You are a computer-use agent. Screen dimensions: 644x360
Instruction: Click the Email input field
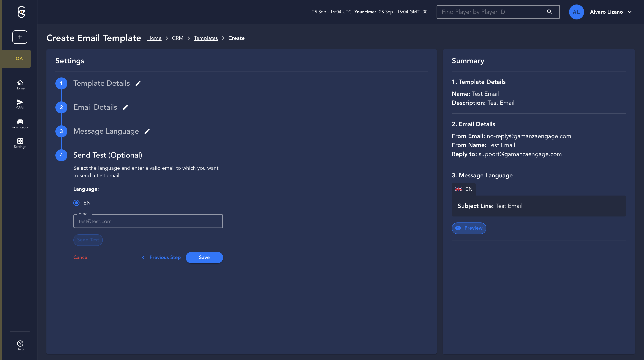click(148, 221)
